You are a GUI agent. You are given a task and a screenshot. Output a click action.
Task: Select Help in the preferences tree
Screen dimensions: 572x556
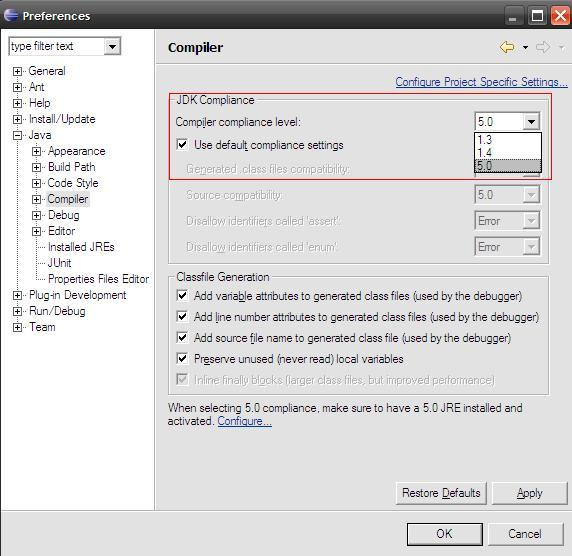(39, 103)
